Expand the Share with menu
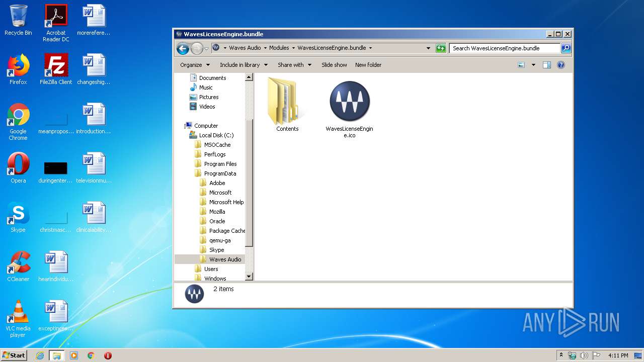 294,65
